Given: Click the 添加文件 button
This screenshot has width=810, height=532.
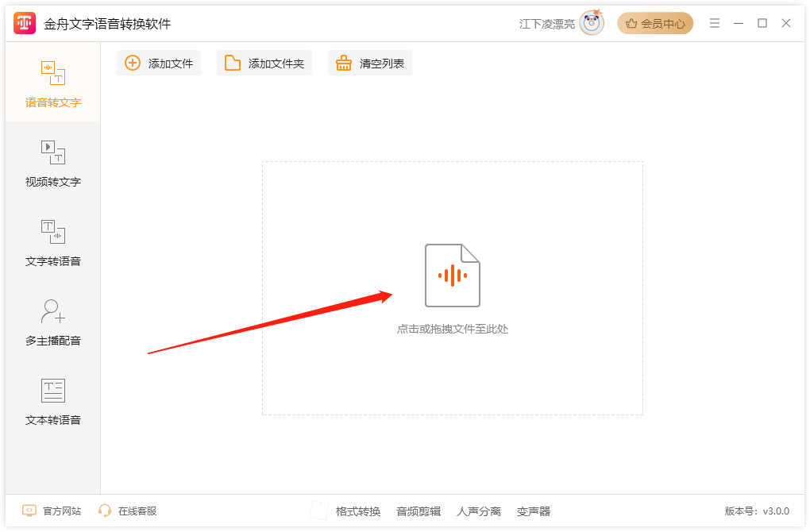Looking at the screenshot, I should pos(158,62).
